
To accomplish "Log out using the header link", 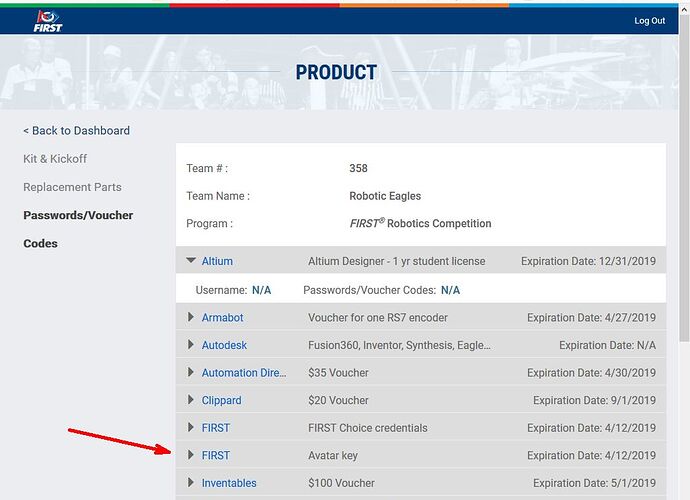I will pos(649,21).
